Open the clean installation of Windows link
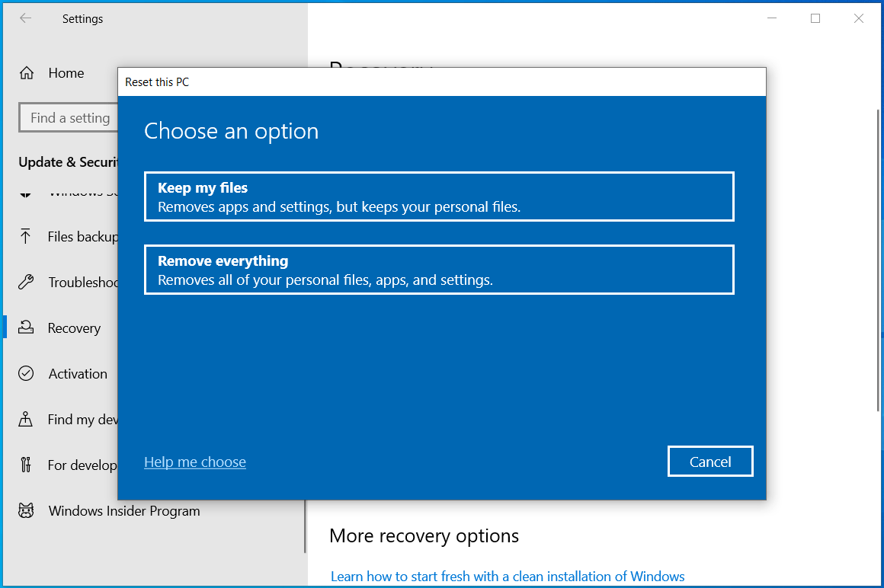Screen dimensions: 884x588 [508, 576]
